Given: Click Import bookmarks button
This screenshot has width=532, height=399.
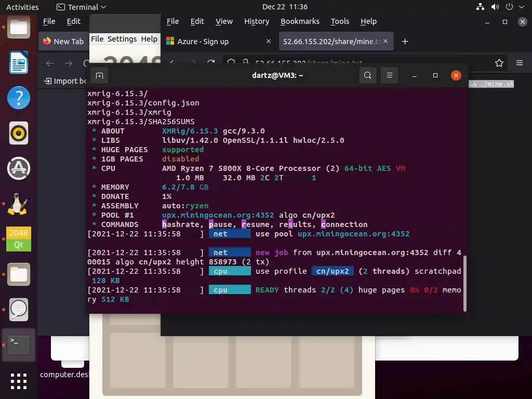Looking at the screenshot, I should [x=65, y=81].
